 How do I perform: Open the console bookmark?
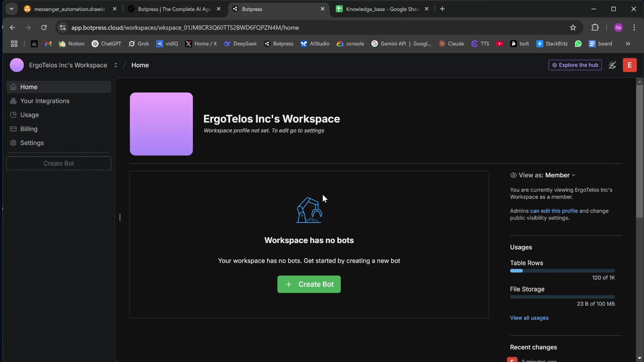coord(350,44)
